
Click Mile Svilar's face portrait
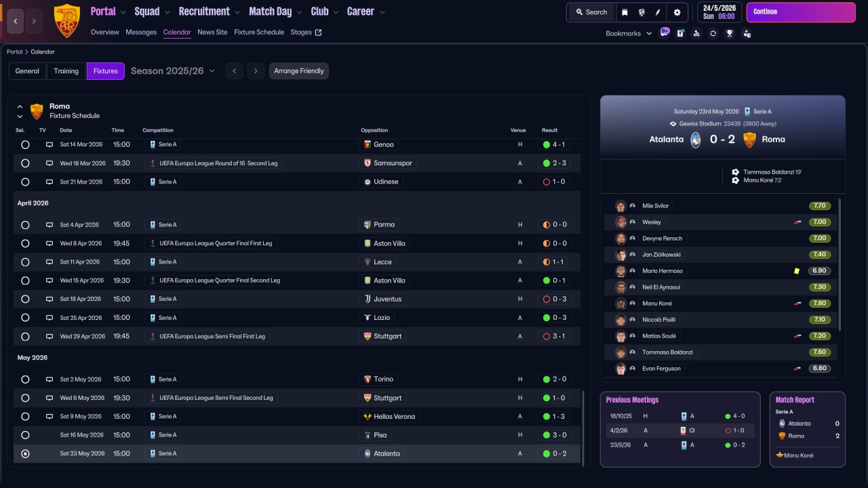tap(620, 206)
